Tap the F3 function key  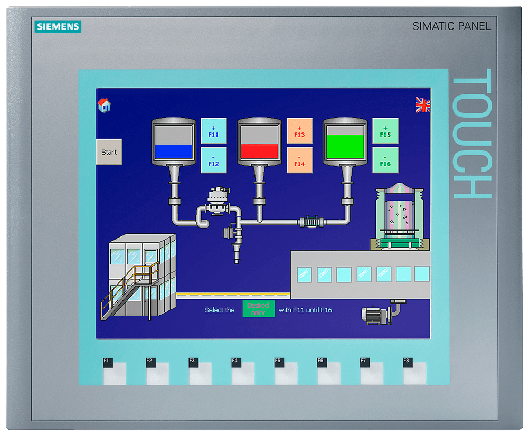pos(200,372)
